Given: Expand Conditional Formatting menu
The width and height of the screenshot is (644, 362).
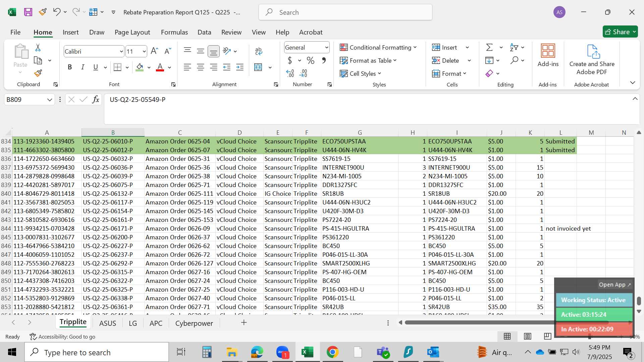Looking at the screenshot, I should (x=378, y=47).
